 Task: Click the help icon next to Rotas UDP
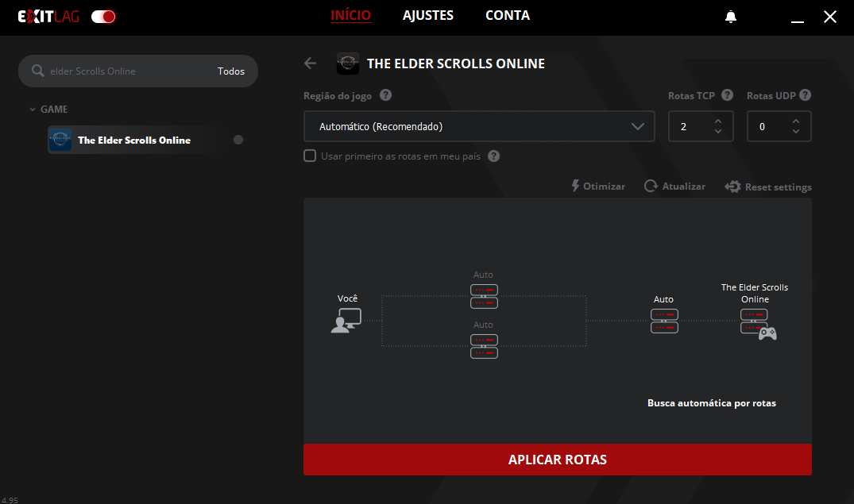[x=805, y=95]
